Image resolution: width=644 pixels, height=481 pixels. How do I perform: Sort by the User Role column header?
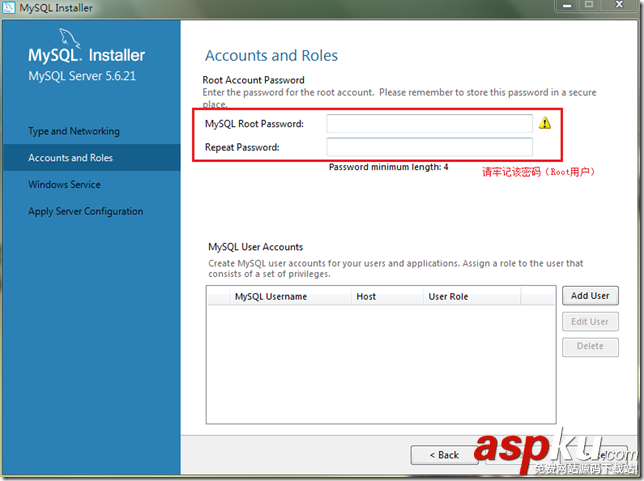(472, 297)
